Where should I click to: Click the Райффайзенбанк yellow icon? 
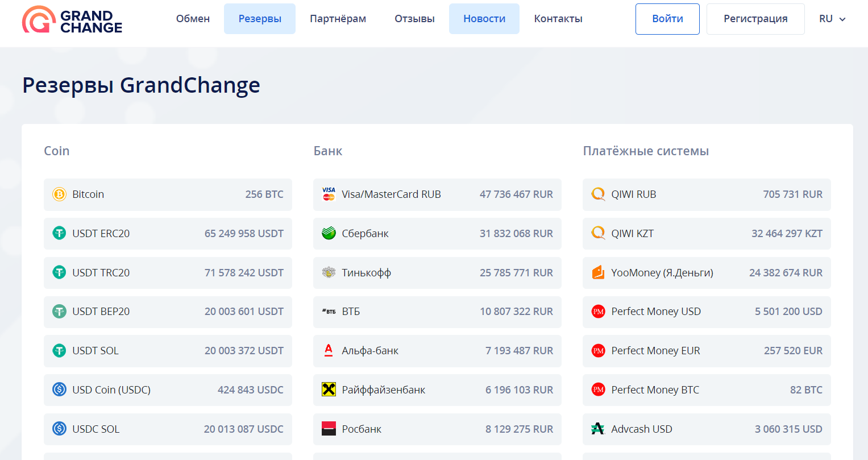click(329, 389)
